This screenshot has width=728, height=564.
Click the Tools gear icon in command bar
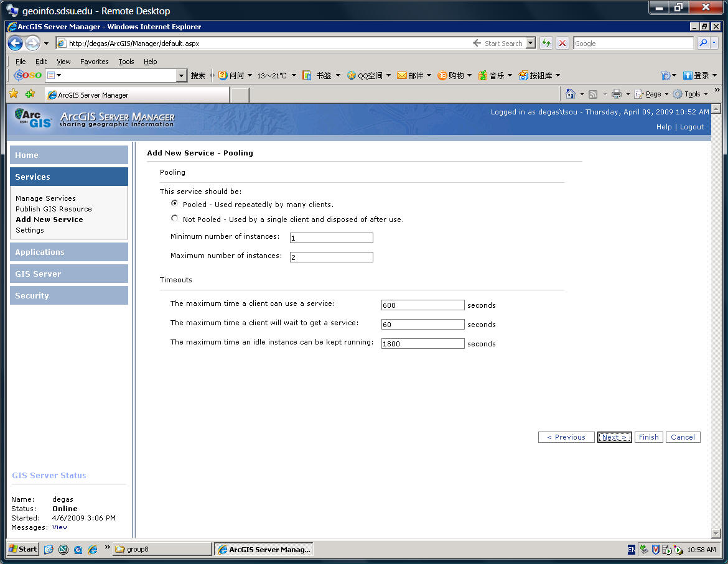[x=678, y=94]
